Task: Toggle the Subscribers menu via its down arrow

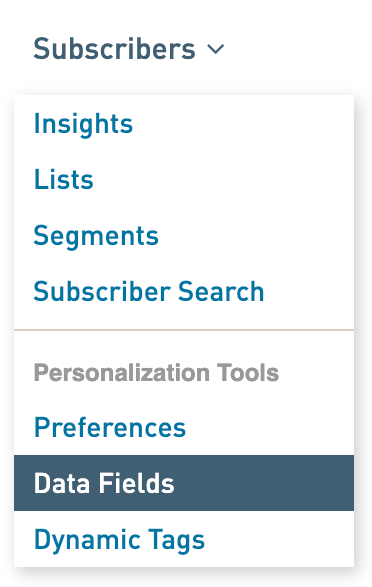Action: coord(216,49)
